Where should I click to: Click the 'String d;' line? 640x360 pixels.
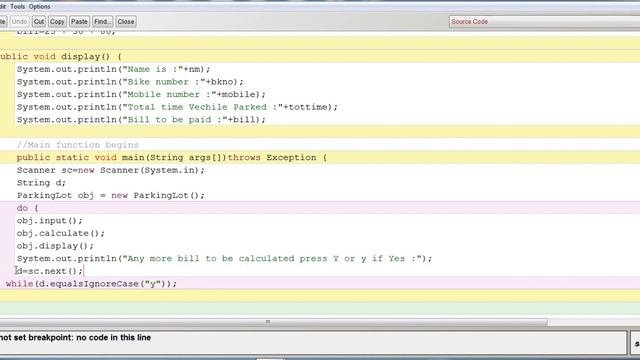coord(41,183)
